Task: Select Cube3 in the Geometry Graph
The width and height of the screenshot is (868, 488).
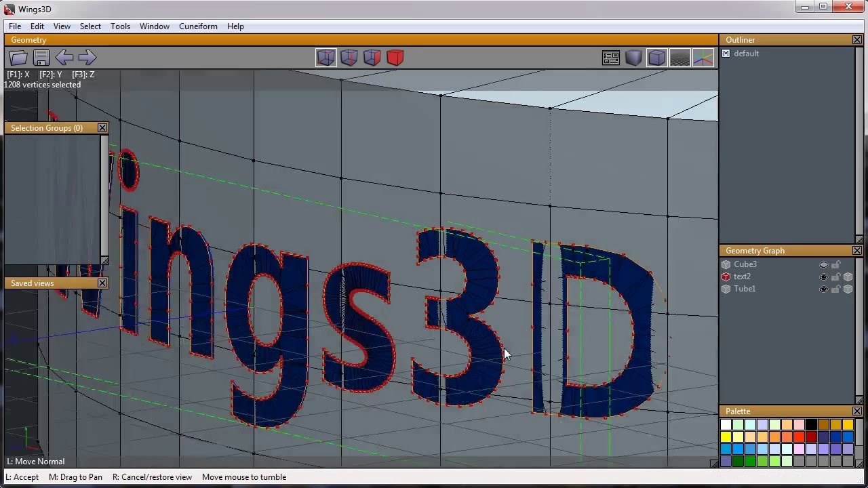Action: 745,264
